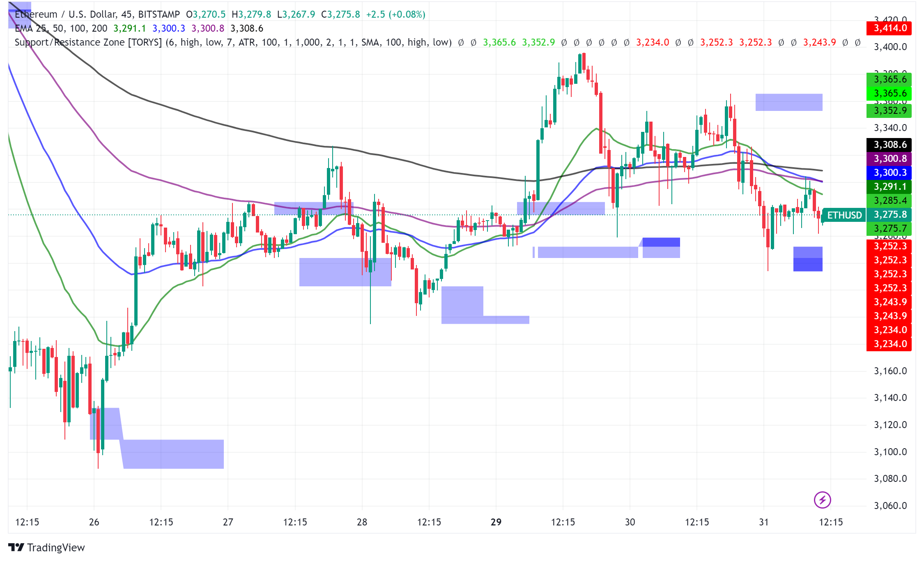Click the red 3,243.9 legend value
924x562 pixels.
(819, 42)
